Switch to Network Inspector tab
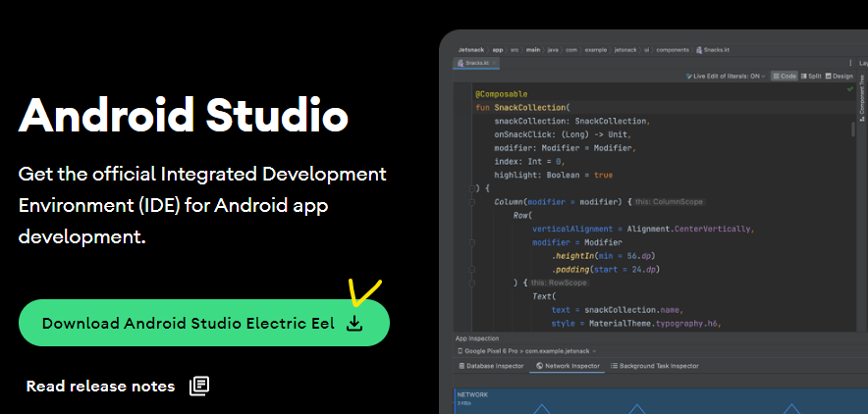The width and height of the screenshot is (868, 414). point(568,366)
